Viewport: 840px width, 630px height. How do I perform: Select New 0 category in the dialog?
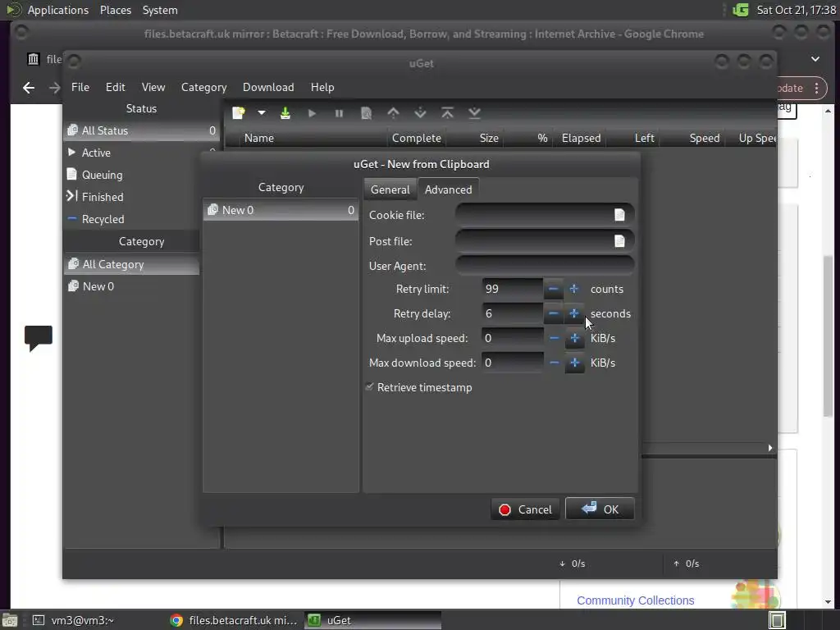(281, 210)
